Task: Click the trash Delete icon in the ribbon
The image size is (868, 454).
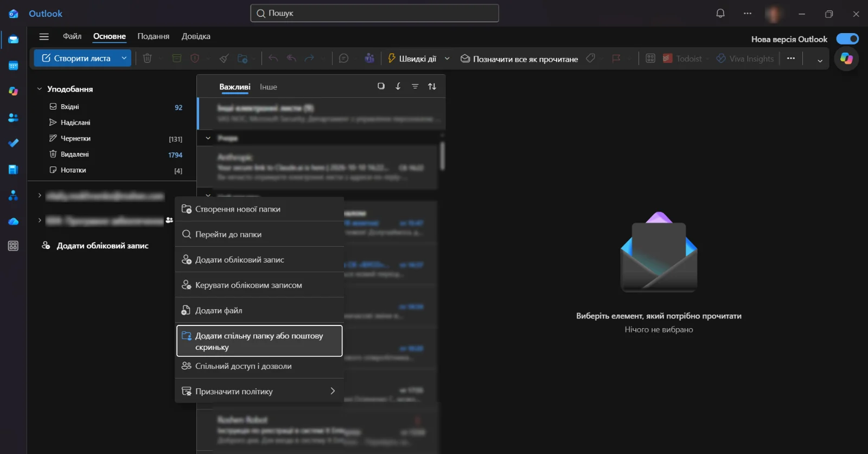Action: pyautogui.click(x=147, y=59)
